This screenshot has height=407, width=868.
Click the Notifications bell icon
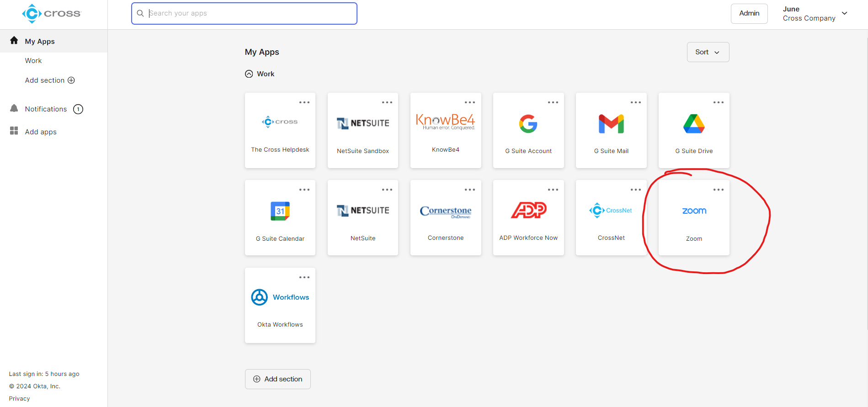(14, 108)
